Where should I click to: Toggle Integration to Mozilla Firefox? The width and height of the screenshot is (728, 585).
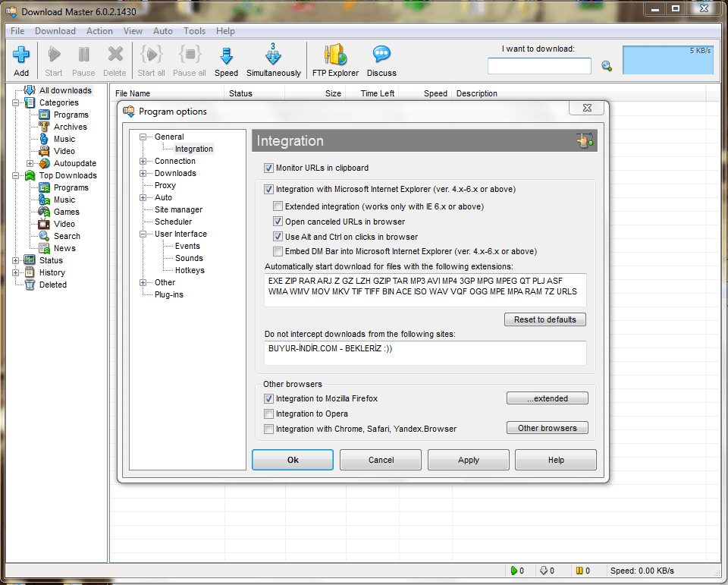[x=268, y=398]
